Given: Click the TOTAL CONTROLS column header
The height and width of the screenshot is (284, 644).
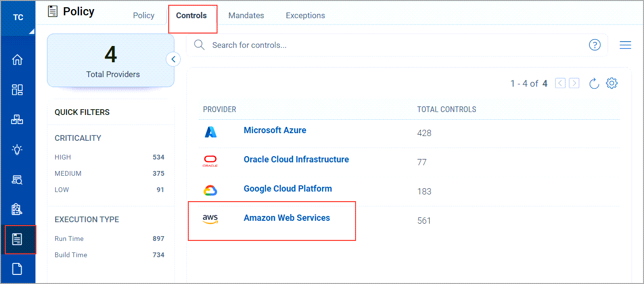Looking at the screenshot, I should [x=447, y=110].
